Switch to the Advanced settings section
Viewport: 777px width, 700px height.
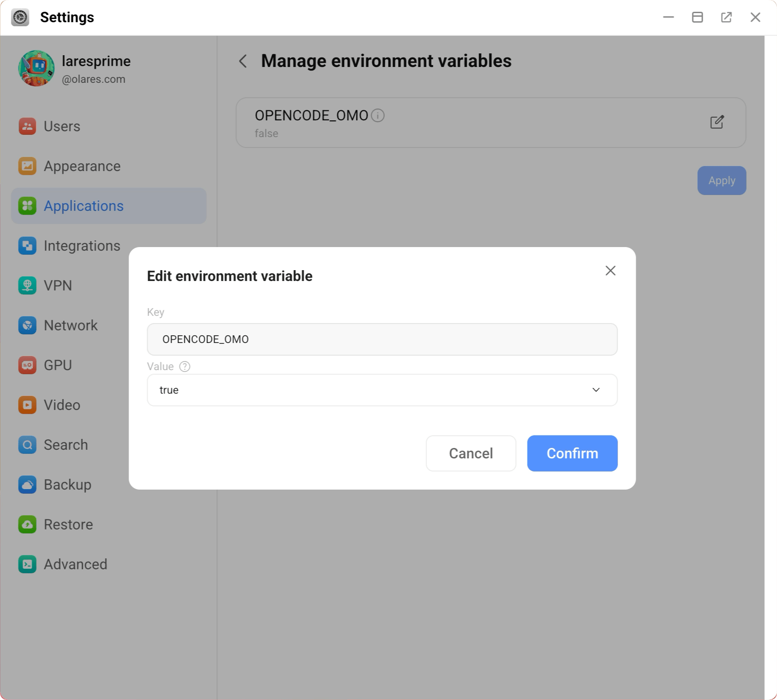point(75,564)
